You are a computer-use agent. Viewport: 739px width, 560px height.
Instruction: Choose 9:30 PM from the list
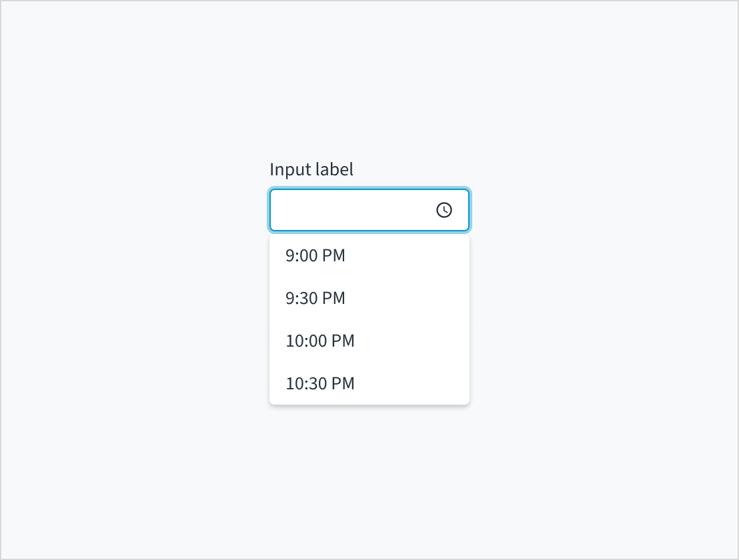(315, 299)
